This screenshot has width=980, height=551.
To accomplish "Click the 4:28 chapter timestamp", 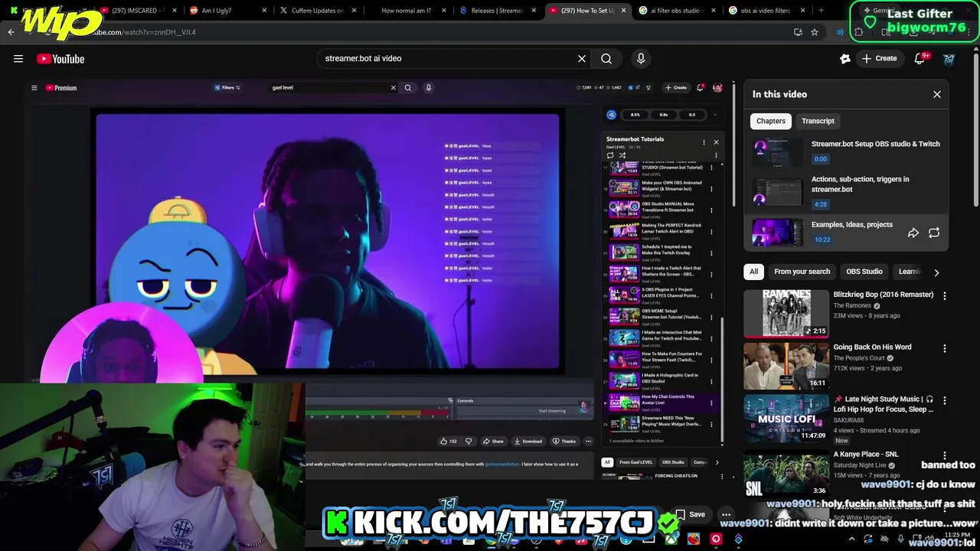I will (x=821, y=204).
